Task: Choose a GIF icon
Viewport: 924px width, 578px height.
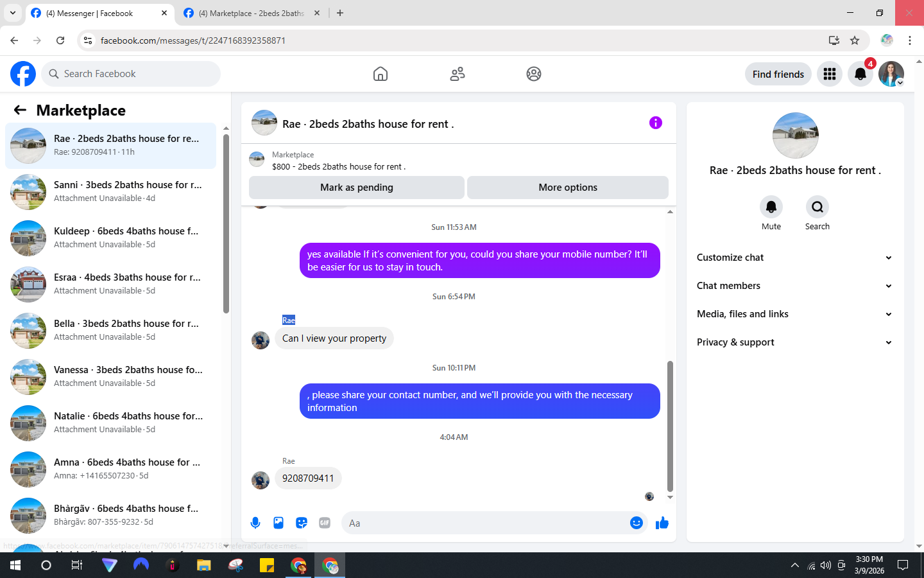Action: 325,523
